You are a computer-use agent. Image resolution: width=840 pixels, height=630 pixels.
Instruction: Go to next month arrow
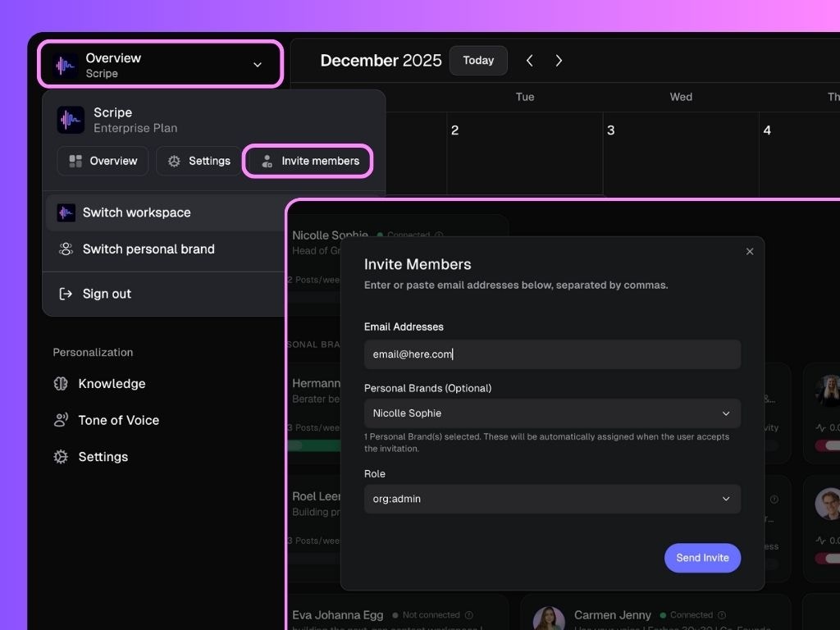pyautogui.click(x=559, y=61)
